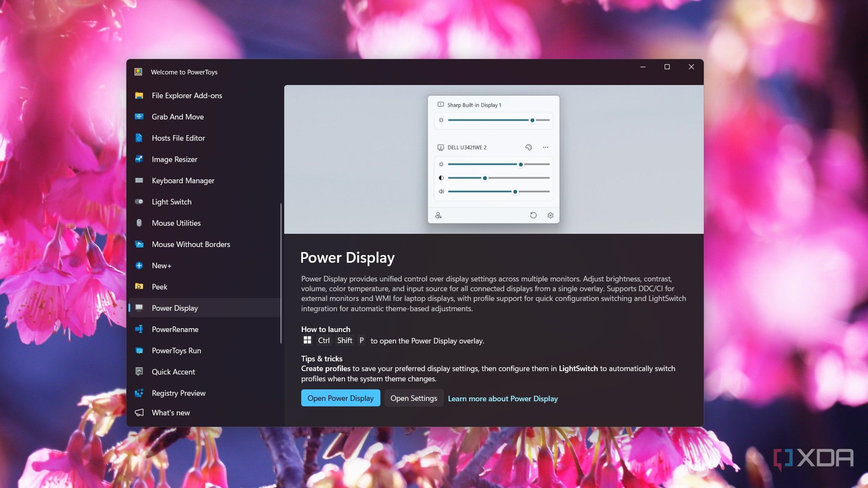Click the Mouse Utilities mouse icon

click(x=139, y=223)
